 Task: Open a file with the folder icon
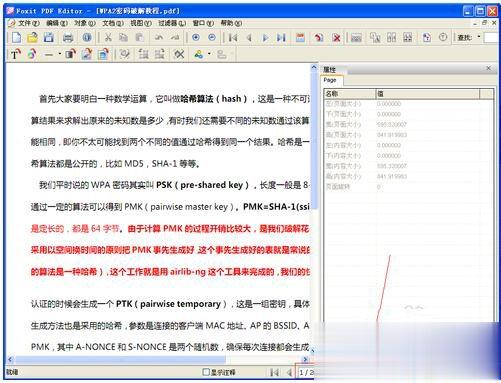[x=32, y=37]
